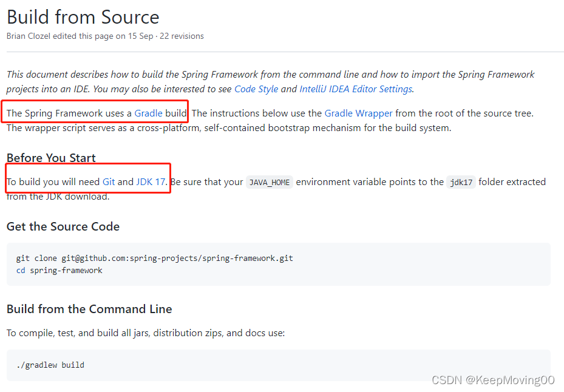Click the 'Get the Source Code' heading
This screenshot has height=392, width=564.
click(63, 226)
